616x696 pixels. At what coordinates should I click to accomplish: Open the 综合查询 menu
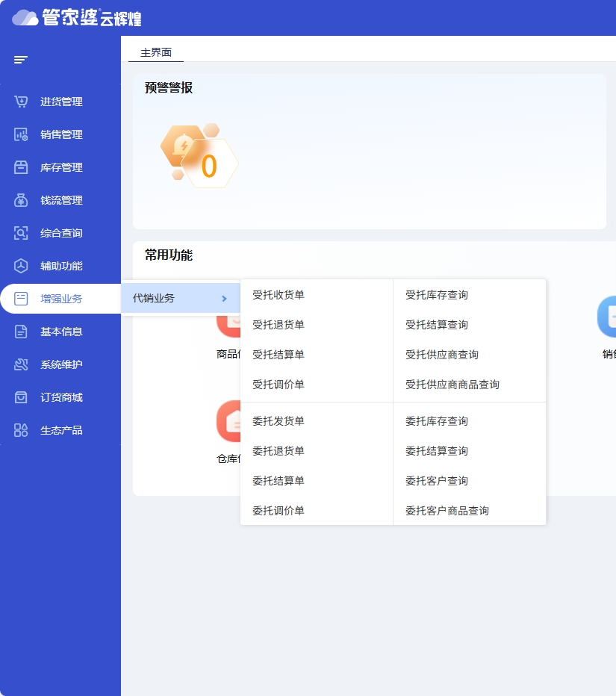(x=60, y=233)
